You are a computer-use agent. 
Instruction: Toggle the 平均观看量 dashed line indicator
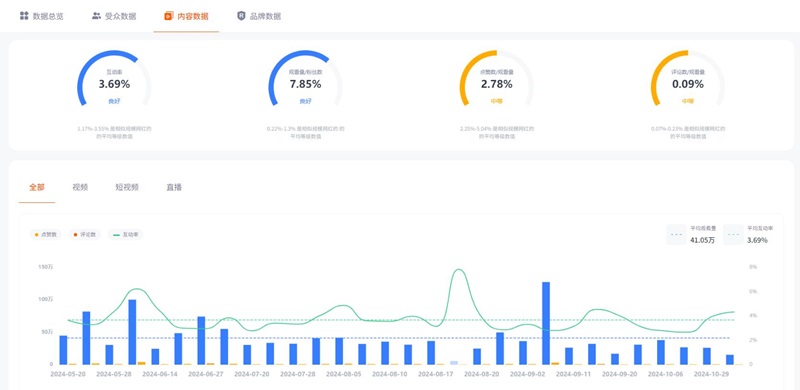coord(693,234)
